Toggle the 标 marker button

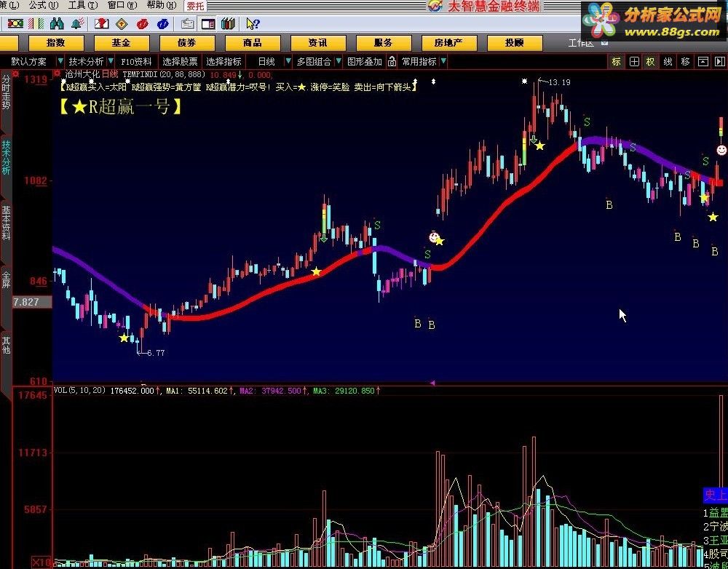click(x=617, y=61)
